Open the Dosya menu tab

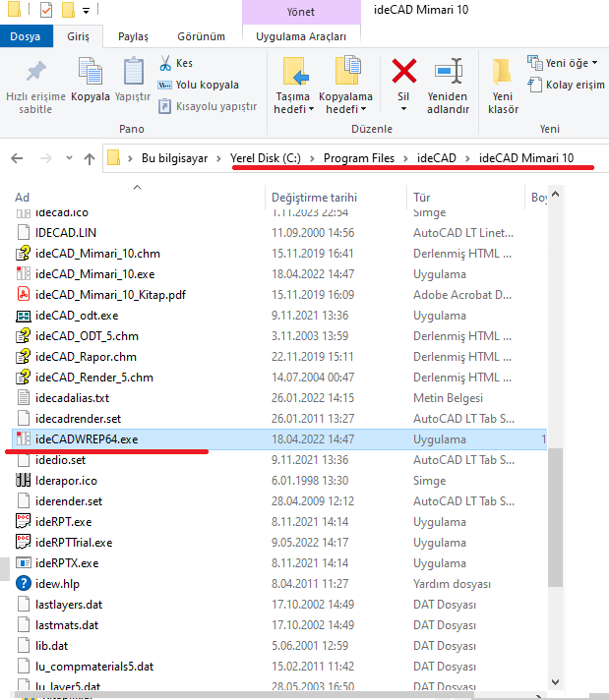pyautogui.click(x=26, y=36)
